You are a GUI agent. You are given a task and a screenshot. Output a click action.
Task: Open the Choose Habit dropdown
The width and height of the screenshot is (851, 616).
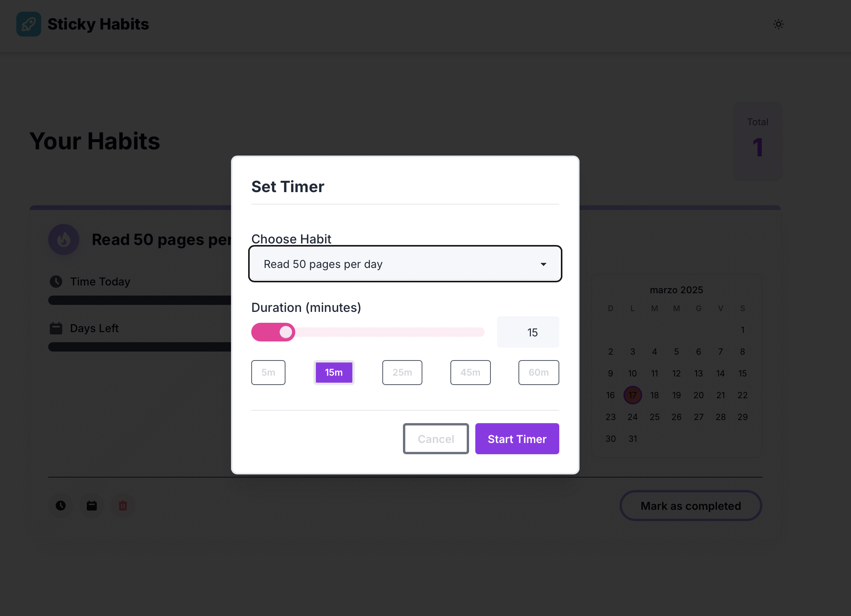pyautogui.click(x=404, y=264)
